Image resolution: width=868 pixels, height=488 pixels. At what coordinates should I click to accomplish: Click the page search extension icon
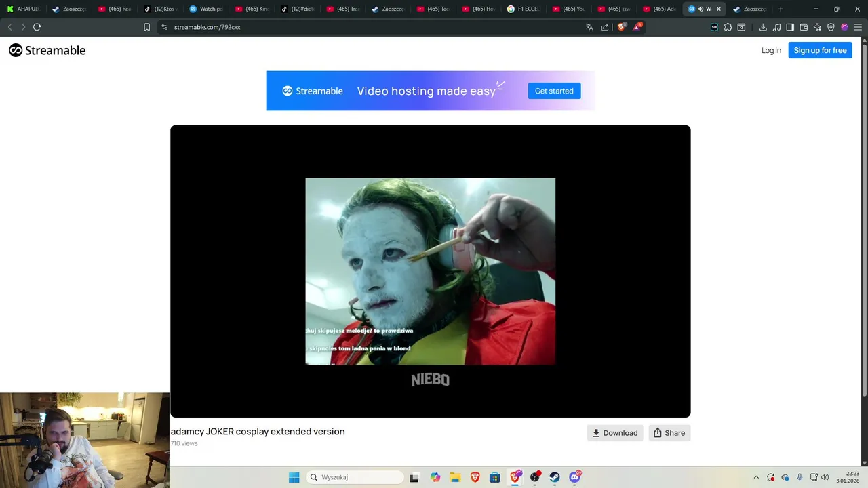[741, 27]
